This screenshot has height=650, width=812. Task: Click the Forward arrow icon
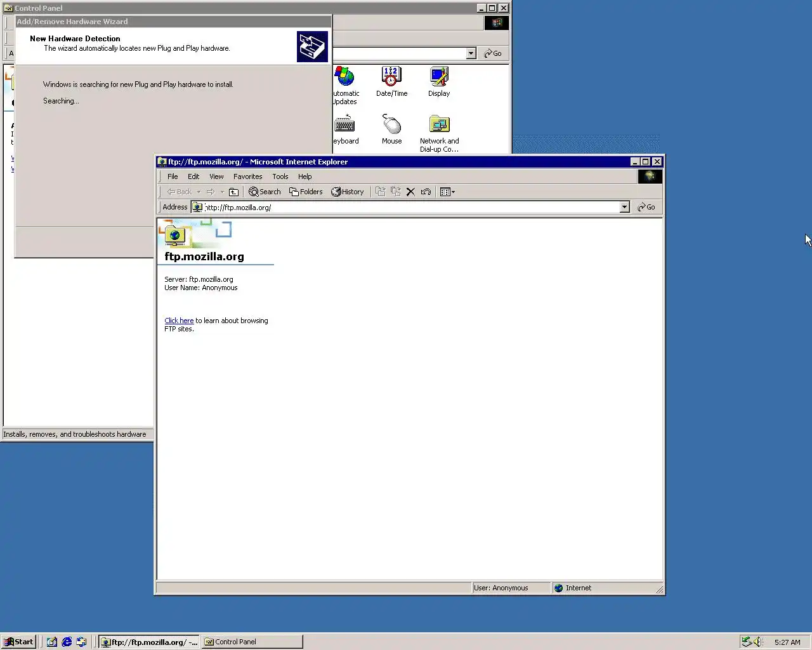[x=211, y=192]
